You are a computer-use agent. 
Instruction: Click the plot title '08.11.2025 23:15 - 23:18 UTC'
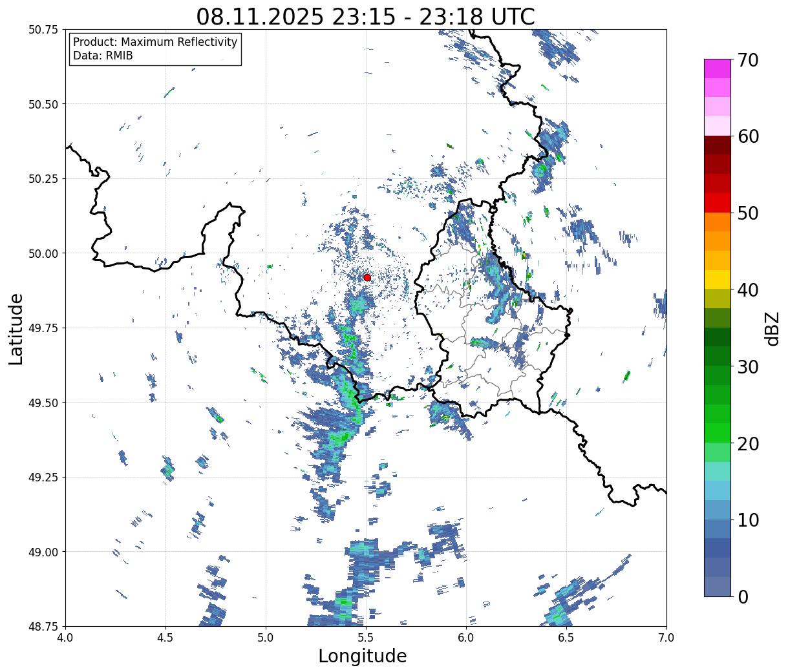coord(365,16)
